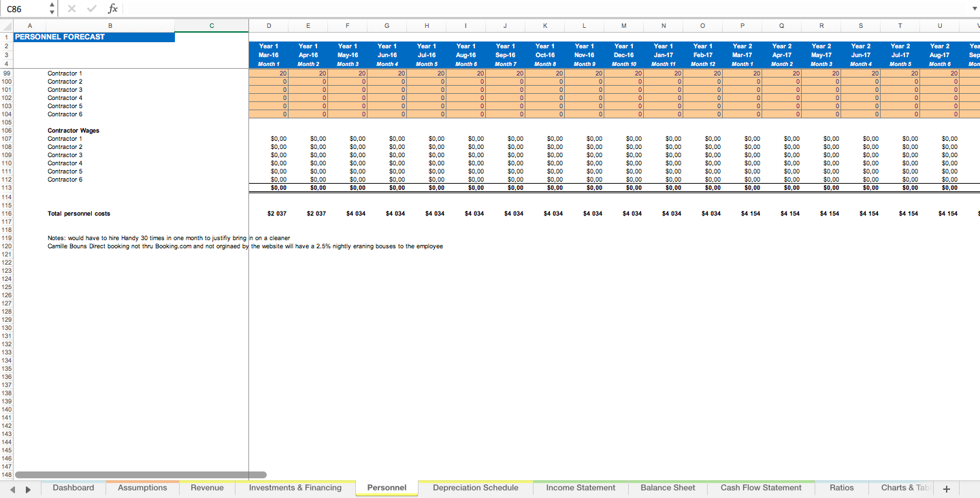
Task: Select the Cash Flow Statement tab
Action: [x=761, y=488]
